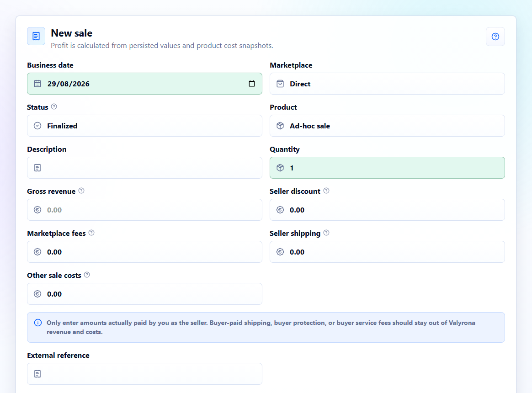The width and height of the screenshot is (532, 393).
Task: Click the New sale receipt icon
Action: pos(36,36)
